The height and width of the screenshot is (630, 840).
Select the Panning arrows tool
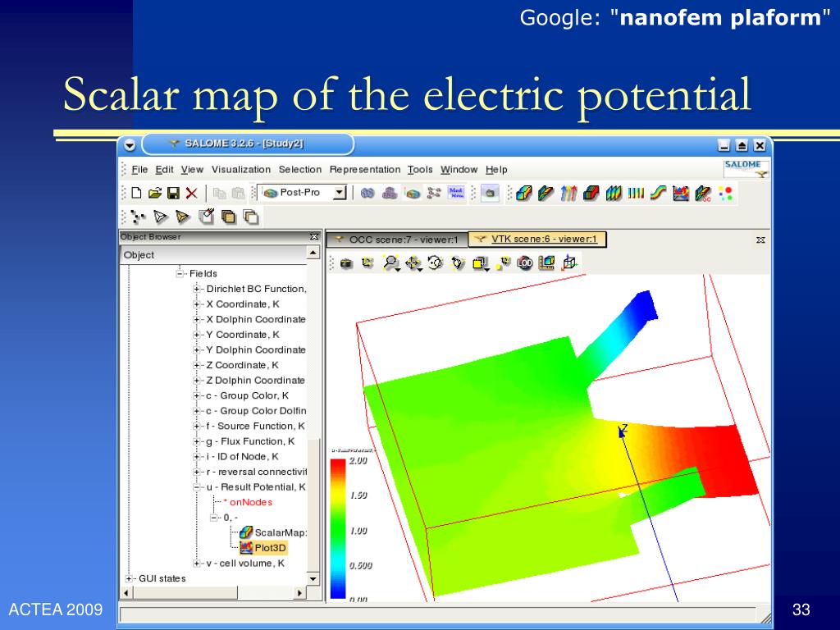[x=413, y=263]
